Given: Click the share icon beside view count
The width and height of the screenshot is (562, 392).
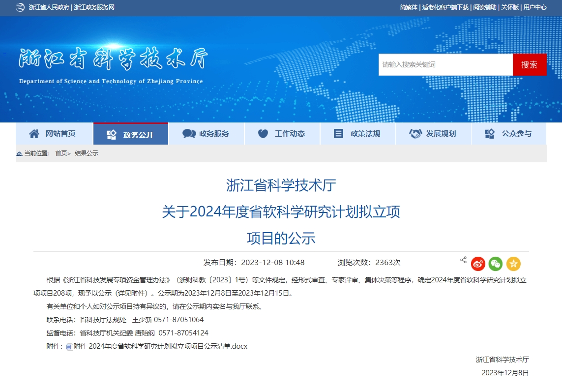Looking at the screenshot, I should pos(463,260).
